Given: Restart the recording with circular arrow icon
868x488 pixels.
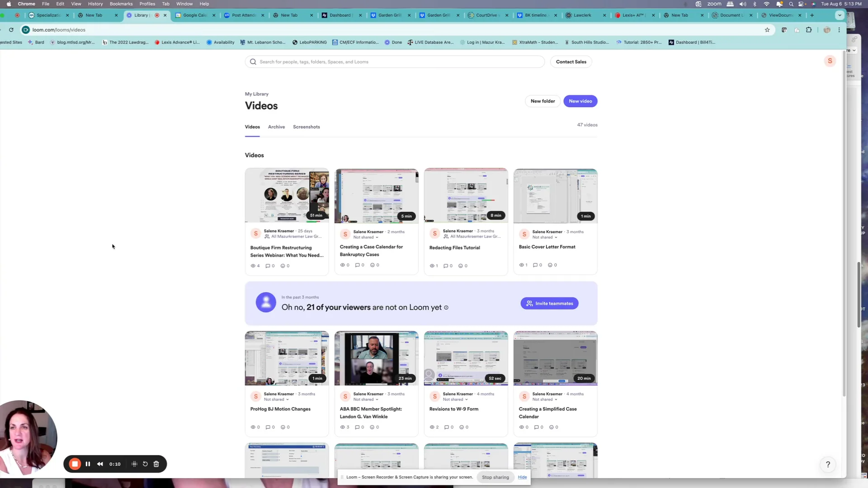Looking at the screenshot, I should point(145,464).
